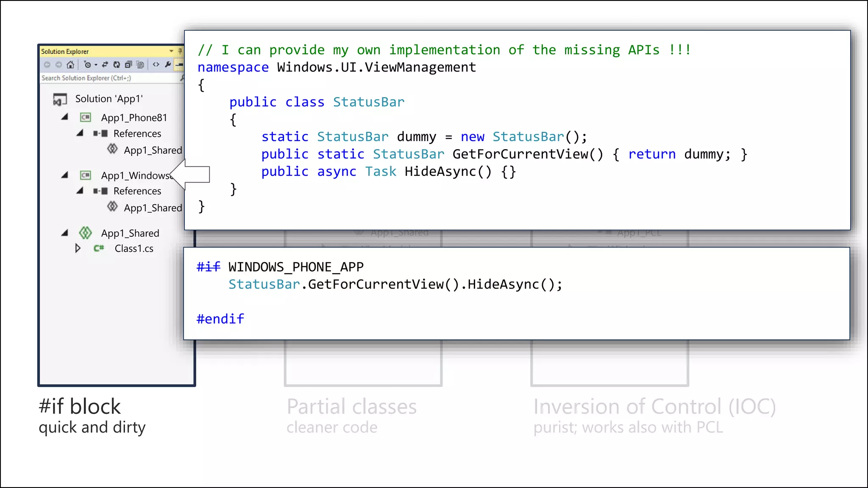Click the Forward navigation arrow in Solution Explorer
The image size is (868, 488).
coord(59,65)
